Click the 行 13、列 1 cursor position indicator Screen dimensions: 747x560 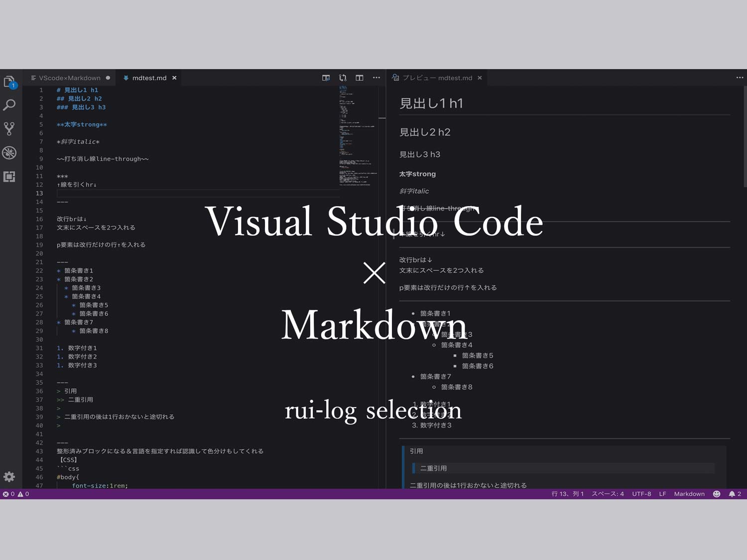click(x=568, y=494)
